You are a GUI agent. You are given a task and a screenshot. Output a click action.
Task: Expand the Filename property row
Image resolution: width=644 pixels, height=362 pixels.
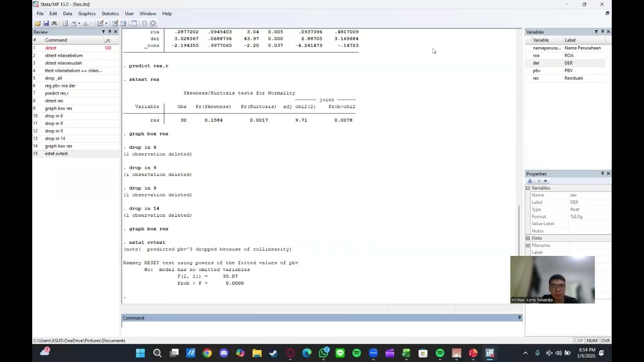point(528,245)
